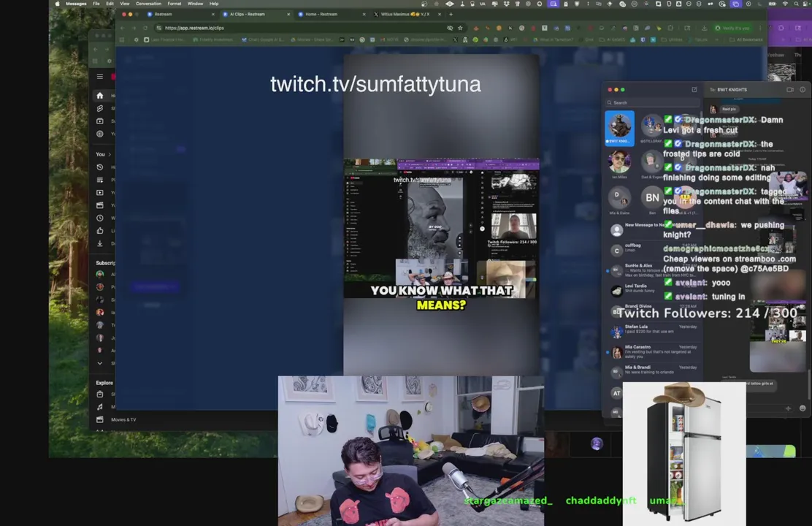The height and width of the screenshot is (526, 812).
Task: Open the YouTube hamburger menu
Action: coord(100,76)
